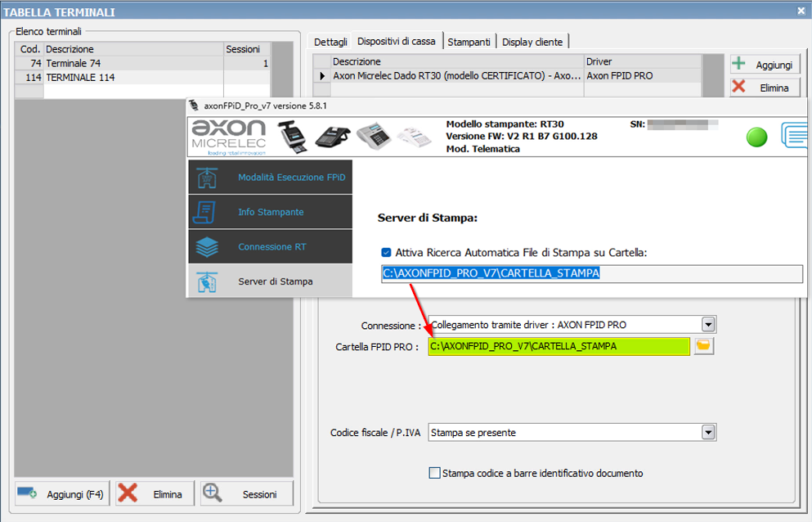Viewport: 812px width, 522px height.
Task: Close the Tabella Terminali window
Action: [801, 11]
